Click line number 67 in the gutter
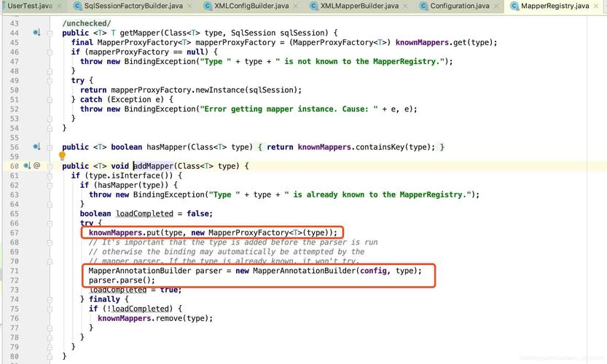 tap(15, 233)
